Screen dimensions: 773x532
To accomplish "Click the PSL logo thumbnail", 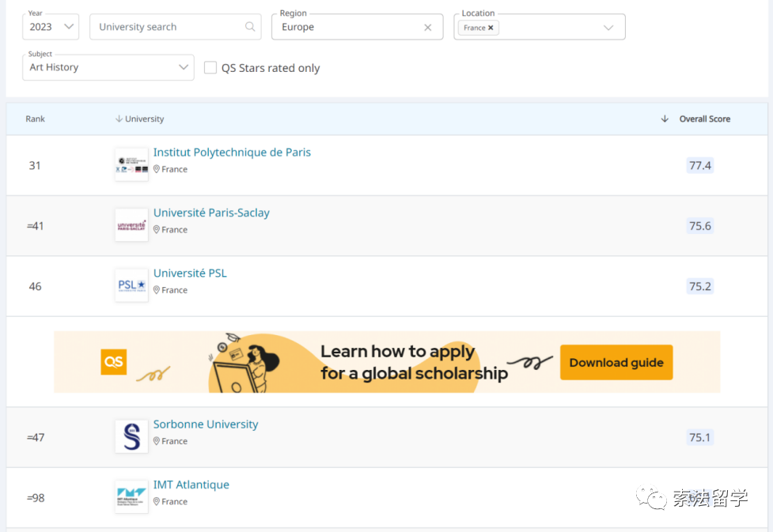I will pyautogui.click(x=131, y=285).
